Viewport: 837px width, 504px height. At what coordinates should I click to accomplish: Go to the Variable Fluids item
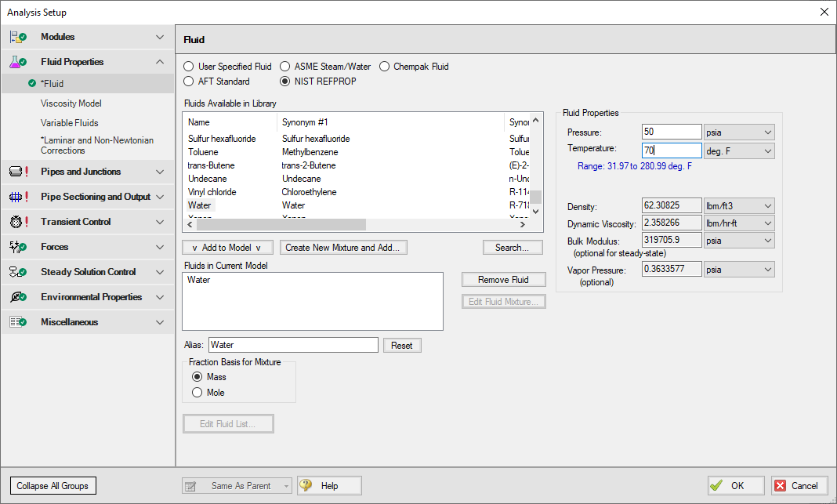(70, 123)
